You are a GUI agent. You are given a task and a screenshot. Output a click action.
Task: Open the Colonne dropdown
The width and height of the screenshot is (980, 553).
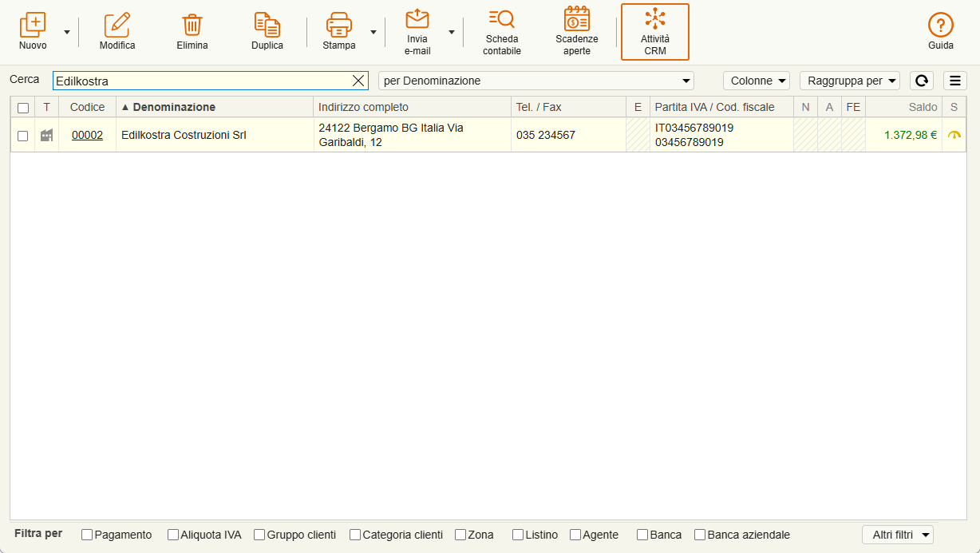pos(756,81)
